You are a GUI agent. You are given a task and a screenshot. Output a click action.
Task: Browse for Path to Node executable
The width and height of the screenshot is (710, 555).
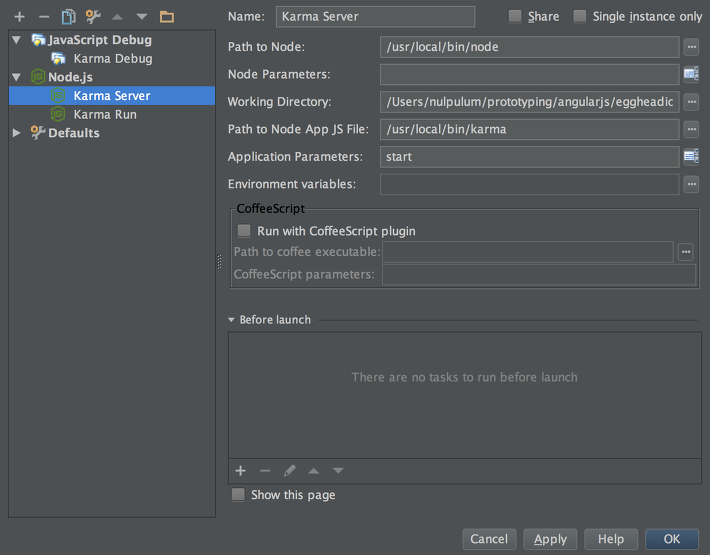691,47
